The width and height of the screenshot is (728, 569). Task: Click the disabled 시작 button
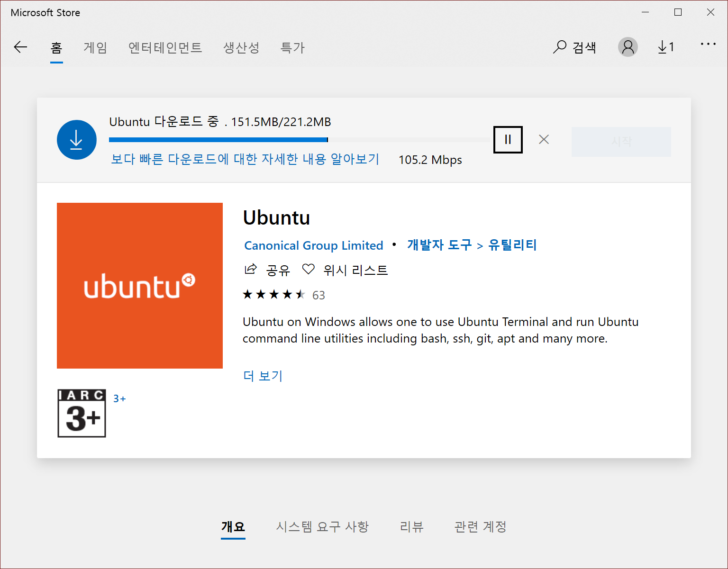click(621, 142)
